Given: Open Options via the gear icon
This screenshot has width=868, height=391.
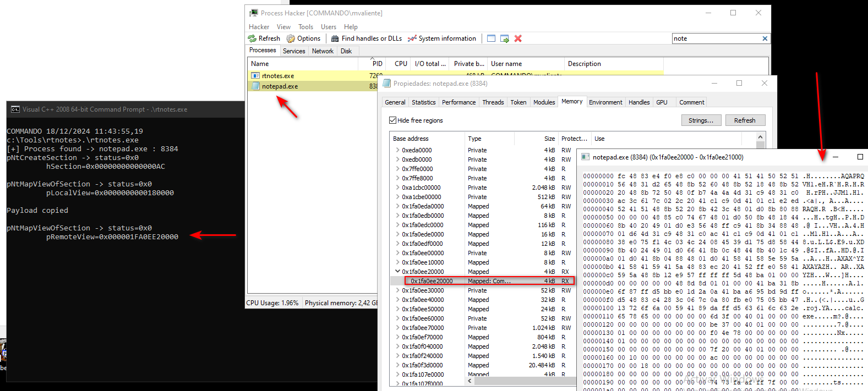Looking at the screenshot, I should click(x=291, y=38).
